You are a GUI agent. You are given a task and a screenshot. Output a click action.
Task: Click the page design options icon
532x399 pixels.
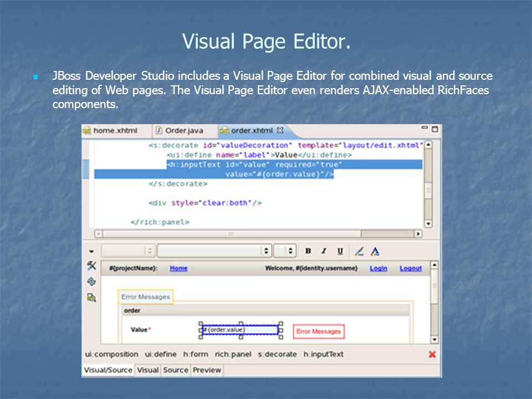coord(91,298)
